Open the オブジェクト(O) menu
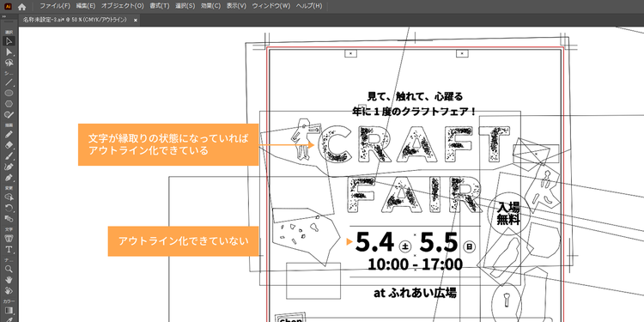 coord(123,6)
